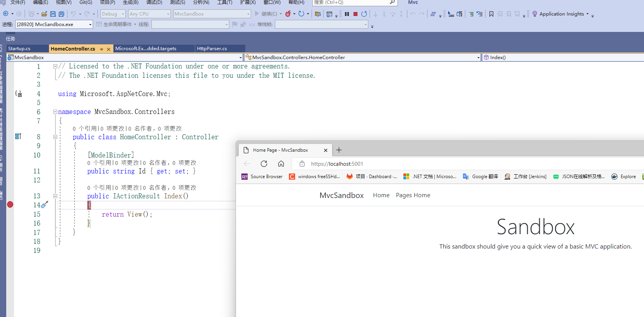Screen dimensions: 644x317
Task: Open the Debug configuration dropdown
Action: (113, 14)
